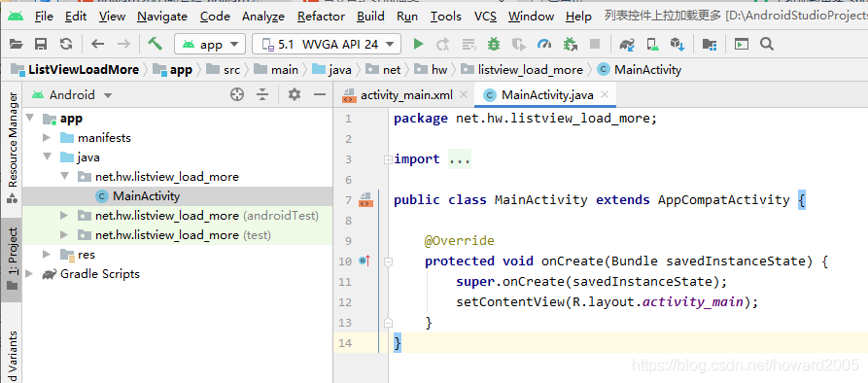This screenshot has width=868, height=383.
Task: Click the Select Opened File target icon
Action: tap(237, 95)
